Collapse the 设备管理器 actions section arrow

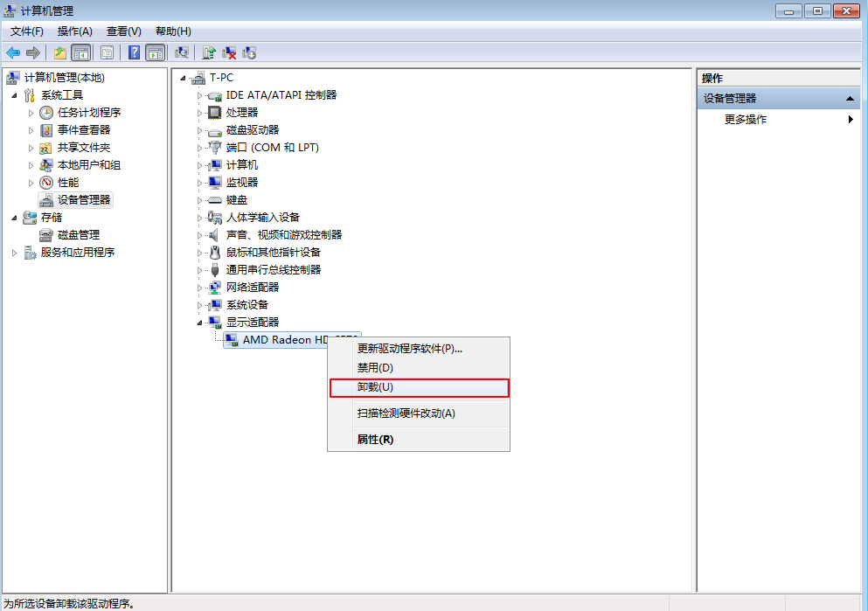tap(850, 99)
